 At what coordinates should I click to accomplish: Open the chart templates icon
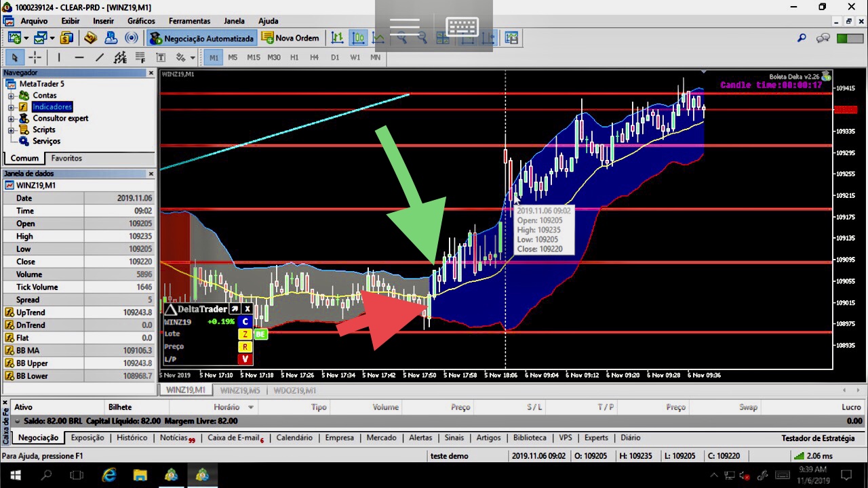[511, 38]
